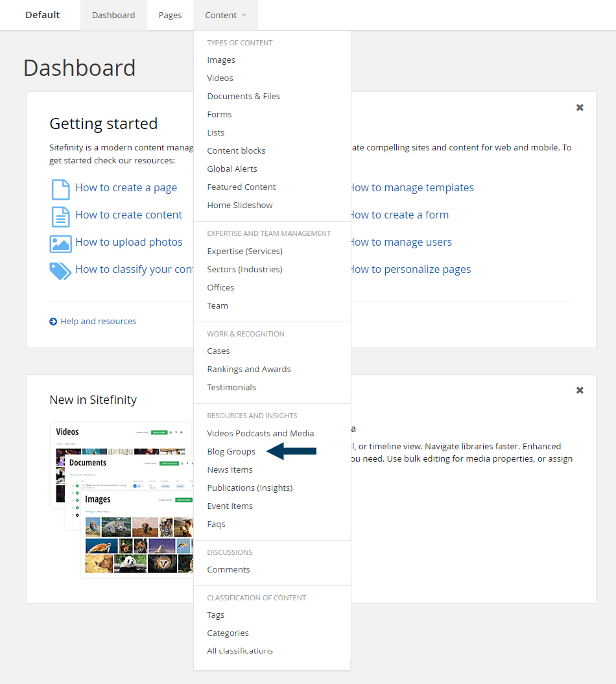Close the New in Sitefinity panel
Image resolution: width=616 pixels, height=684 pixels.
pos(580,390)
